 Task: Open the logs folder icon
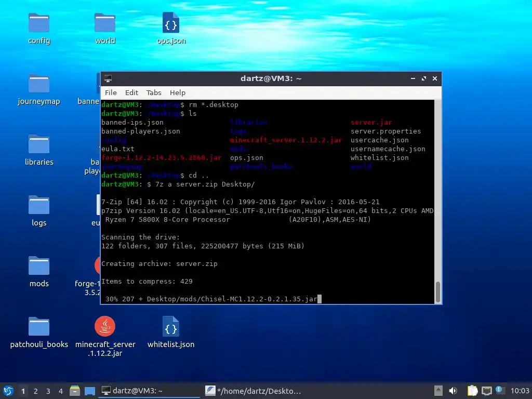click(39, 205)
